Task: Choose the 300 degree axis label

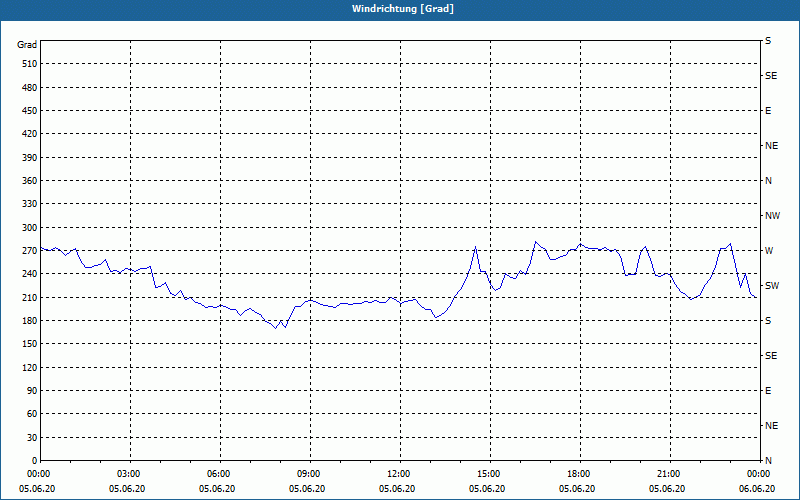Action: (30, 228)
